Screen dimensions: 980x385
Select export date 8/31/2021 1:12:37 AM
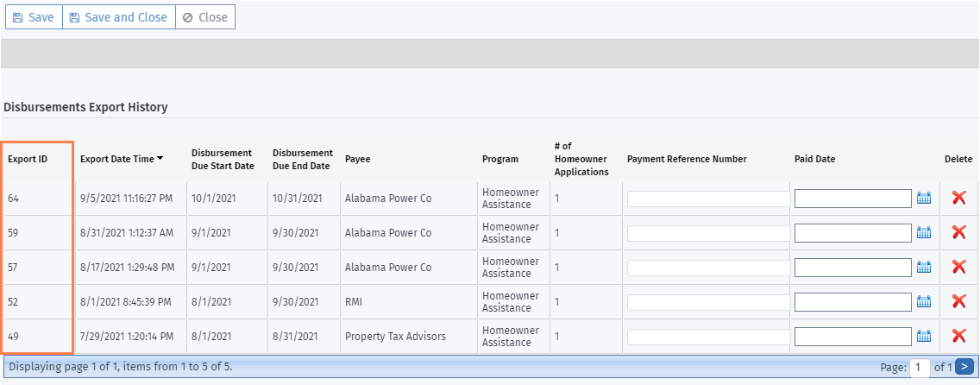127,232
